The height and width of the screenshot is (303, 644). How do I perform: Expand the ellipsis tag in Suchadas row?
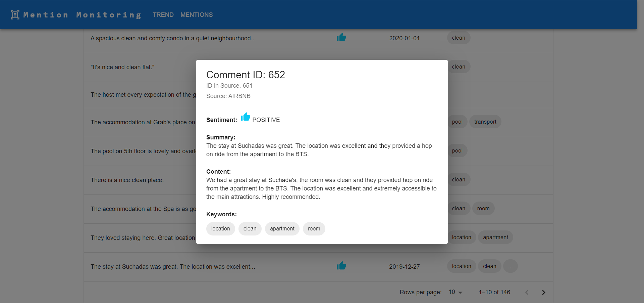tap(510, 266)
